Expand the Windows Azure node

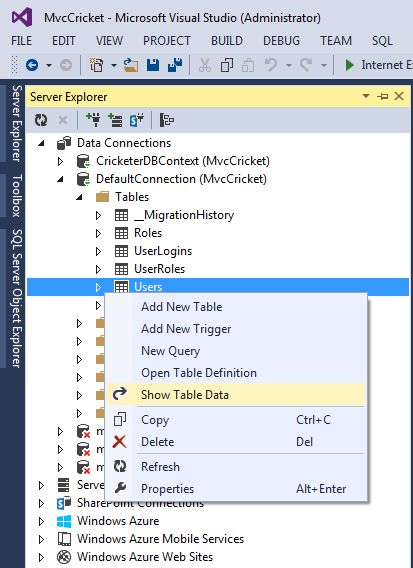pyautogui.click(x=42, y=521)
